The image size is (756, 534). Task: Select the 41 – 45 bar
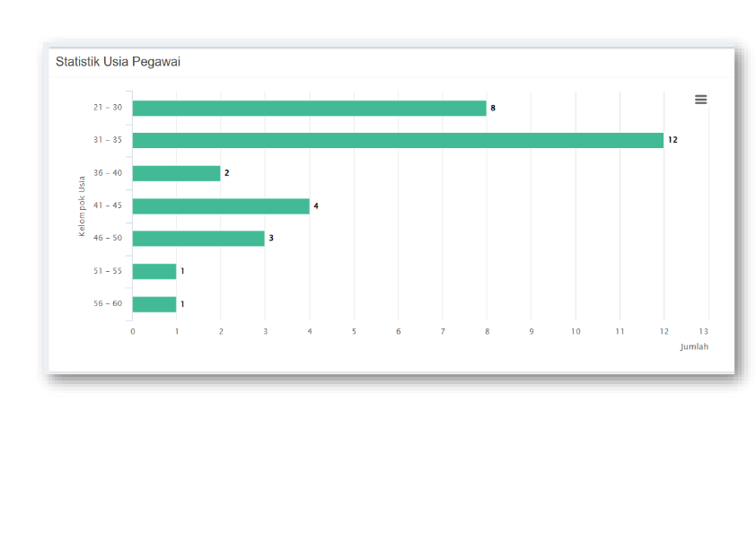click(221, 206)
